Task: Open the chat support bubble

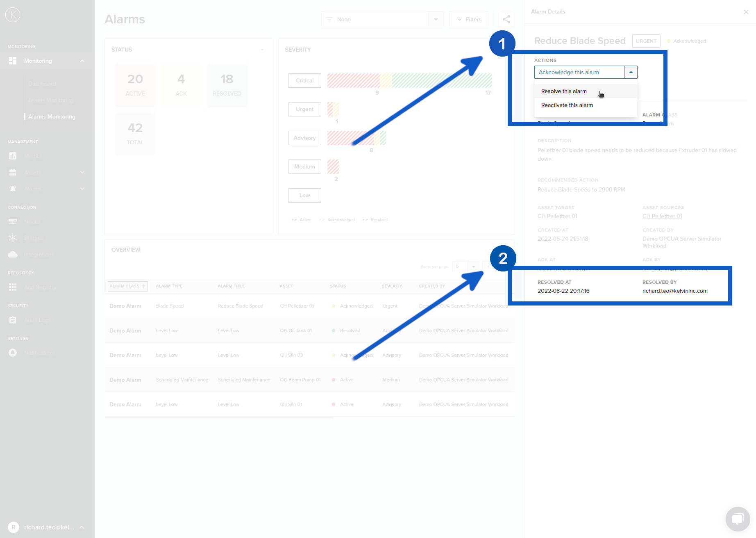Action: [x=738, y=519]
